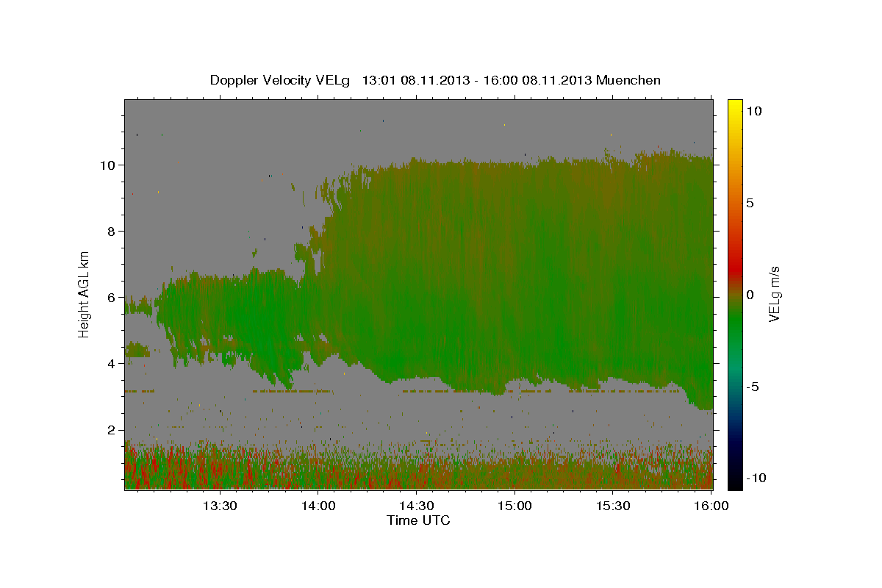882x588 pixels.
Task: Click the colorbar tick label 0
Action: pos(750,295)
